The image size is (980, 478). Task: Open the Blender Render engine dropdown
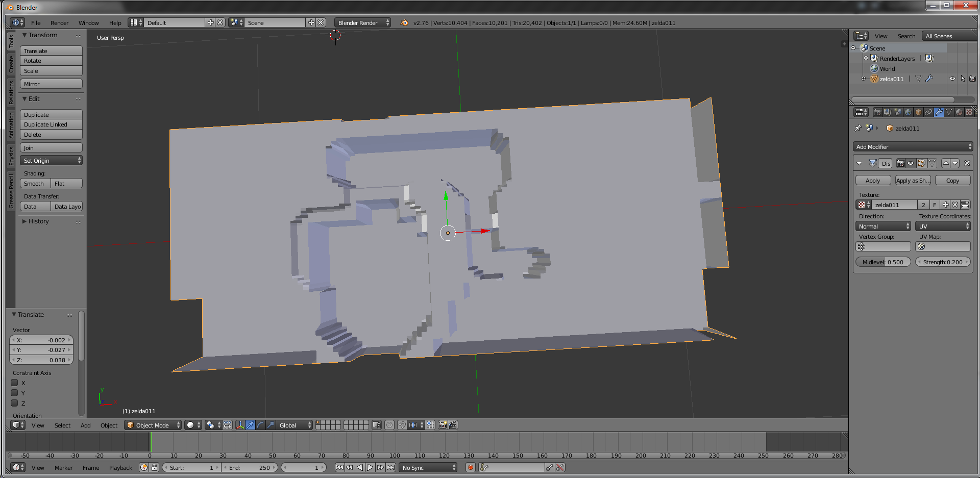pyautogui.click(x=363, y=22)
